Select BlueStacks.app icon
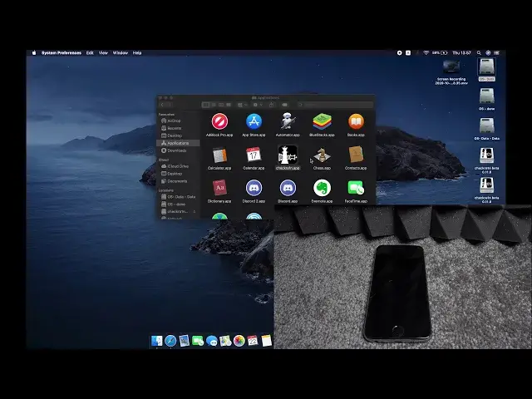 [x=322, y=121]
